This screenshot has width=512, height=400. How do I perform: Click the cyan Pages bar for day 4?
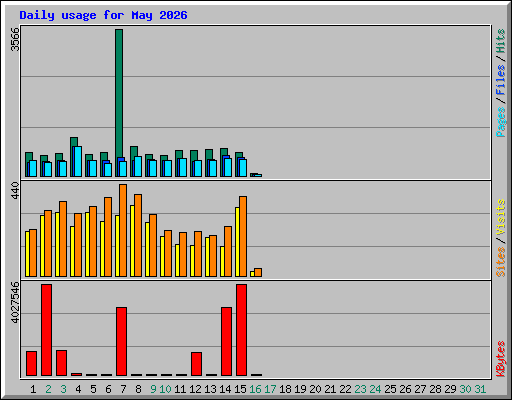point(78,161)
